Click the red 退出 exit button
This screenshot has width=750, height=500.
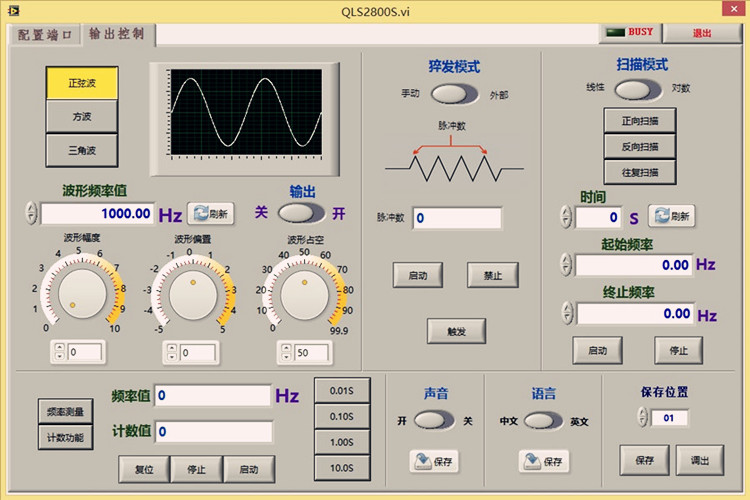(703, 33)
